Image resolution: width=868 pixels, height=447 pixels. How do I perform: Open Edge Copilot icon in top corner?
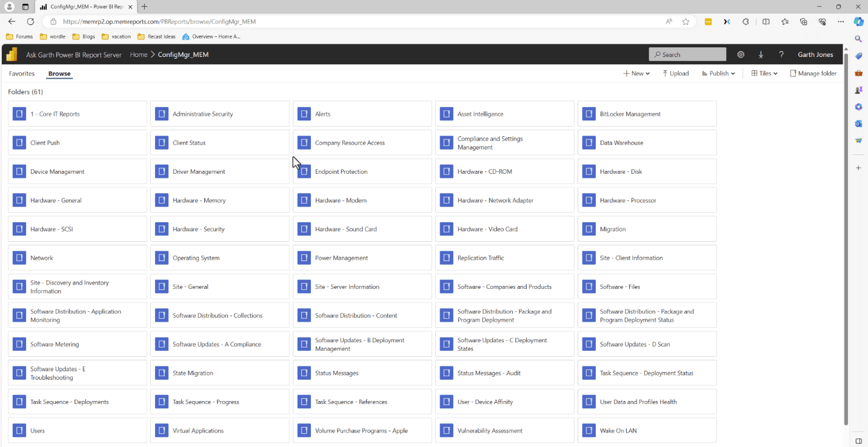point(858,21)
